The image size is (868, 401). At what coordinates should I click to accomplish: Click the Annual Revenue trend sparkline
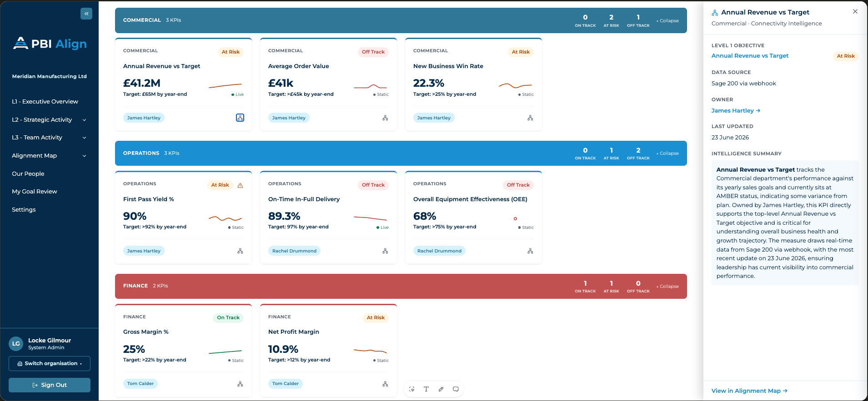click(225, 85)
